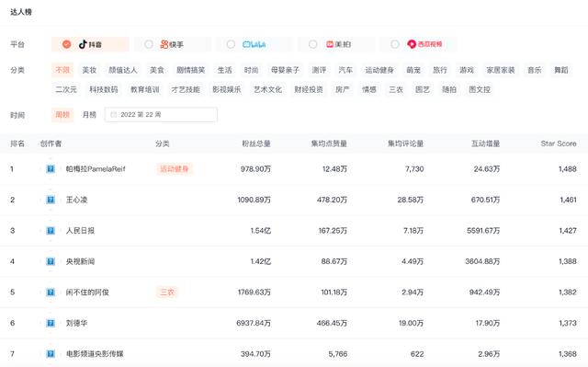Screen dimensions: 588x367
Task: Filter by the 汽车 category
Action: pos(345,70)
